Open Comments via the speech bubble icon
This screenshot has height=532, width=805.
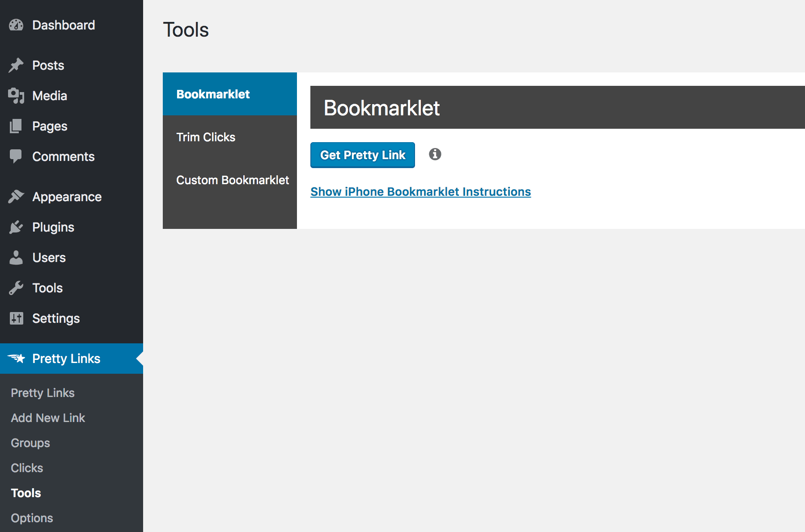click(x=16, y=156)
